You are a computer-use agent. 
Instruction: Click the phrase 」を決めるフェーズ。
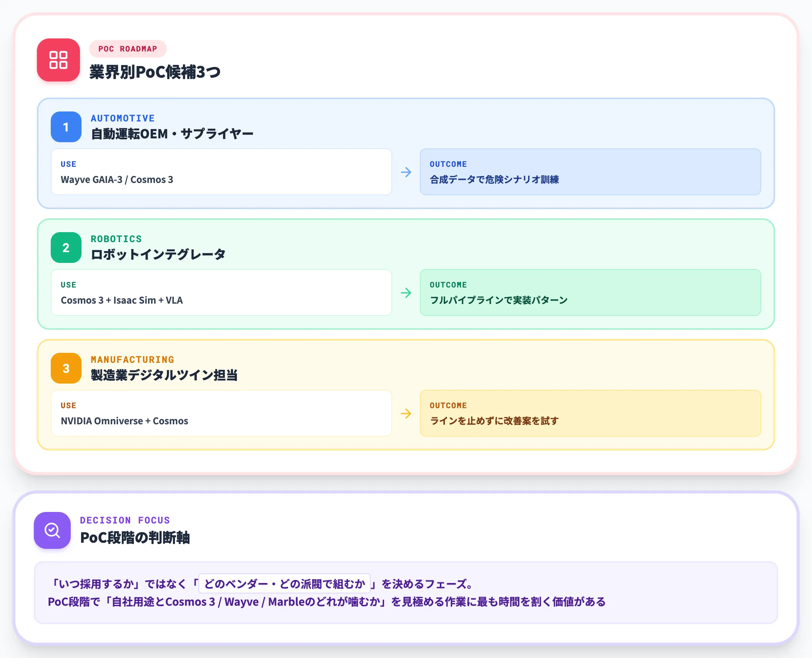pyautogui.click(x=423, y=584)
